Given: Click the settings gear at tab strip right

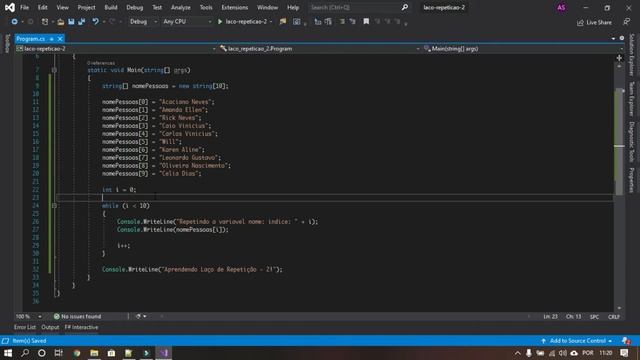Looking at the screenshot, I should point(622,38).
